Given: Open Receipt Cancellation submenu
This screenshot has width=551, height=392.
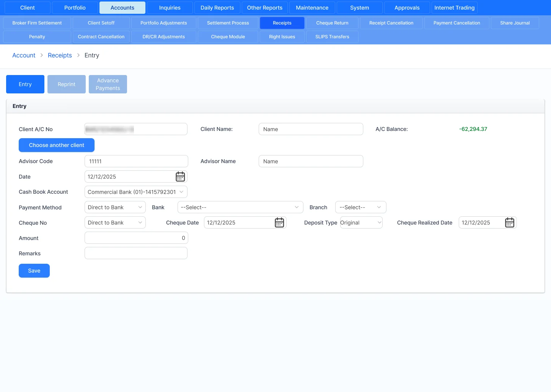Looking at the screenshot, I should pos(391,23).
